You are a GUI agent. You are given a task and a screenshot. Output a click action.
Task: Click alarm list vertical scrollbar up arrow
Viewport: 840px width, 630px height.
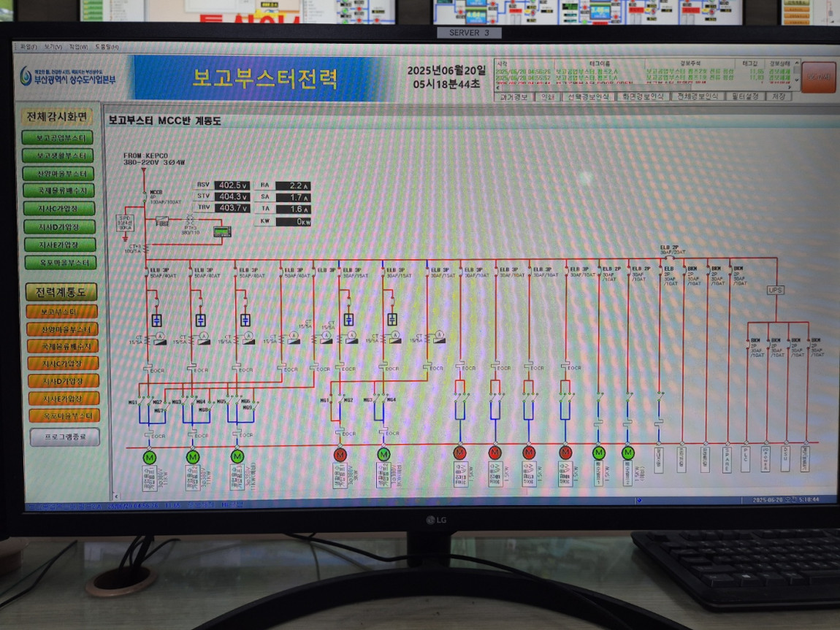(797, 64)
